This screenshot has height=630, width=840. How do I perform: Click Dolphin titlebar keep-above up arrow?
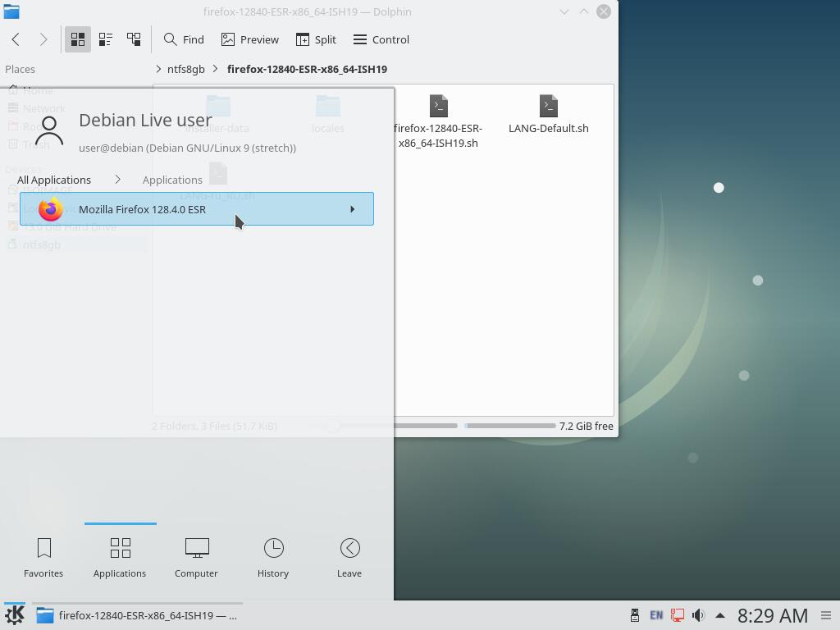click(x=584, y=11)
